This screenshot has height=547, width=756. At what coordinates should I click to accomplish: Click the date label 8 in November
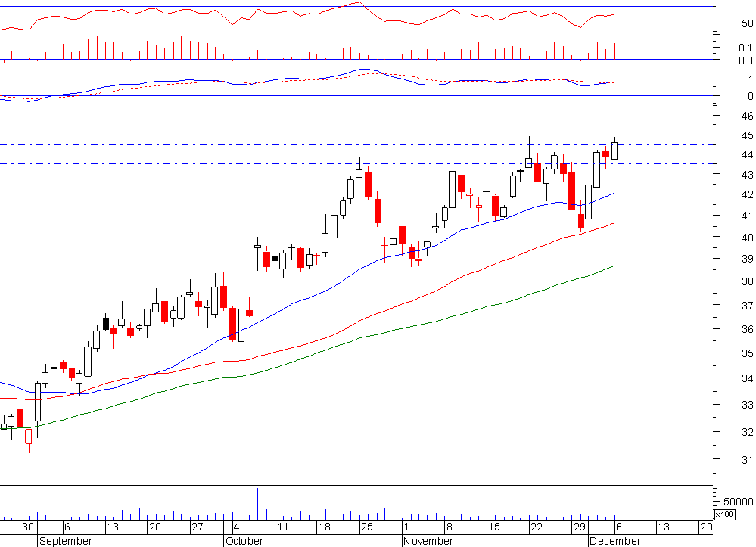tap(449, 527)
